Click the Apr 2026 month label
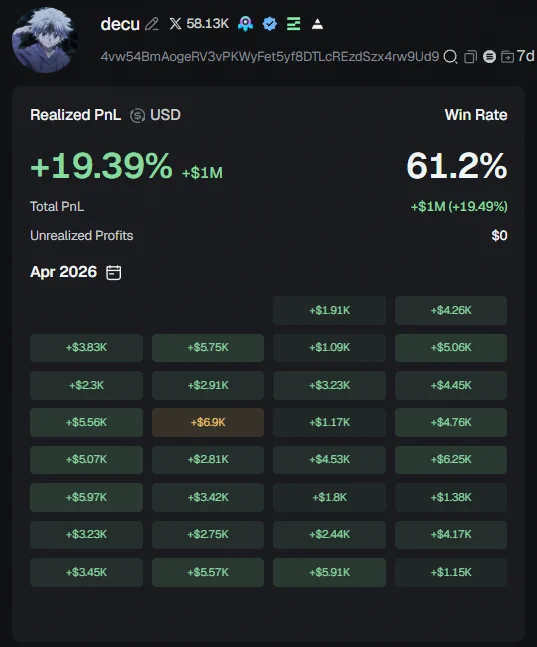The height and width of the screenshot is (647, 537). point(64,272)
